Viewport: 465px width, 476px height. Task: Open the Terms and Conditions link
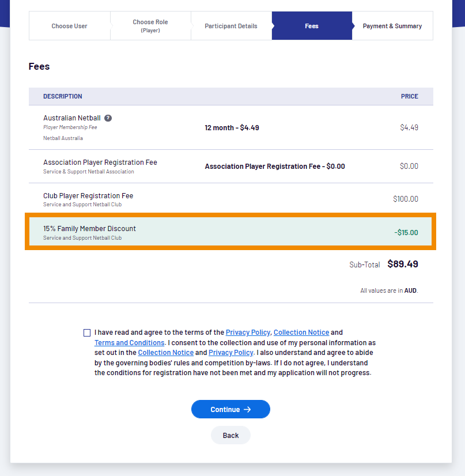(x=129, y=343)
